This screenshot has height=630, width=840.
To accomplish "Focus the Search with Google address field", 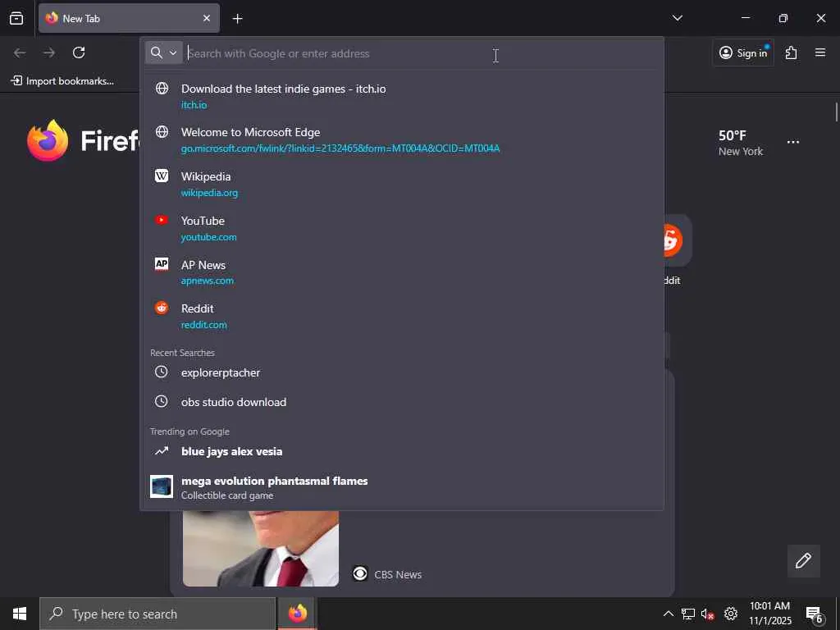I will pos(421,53).
